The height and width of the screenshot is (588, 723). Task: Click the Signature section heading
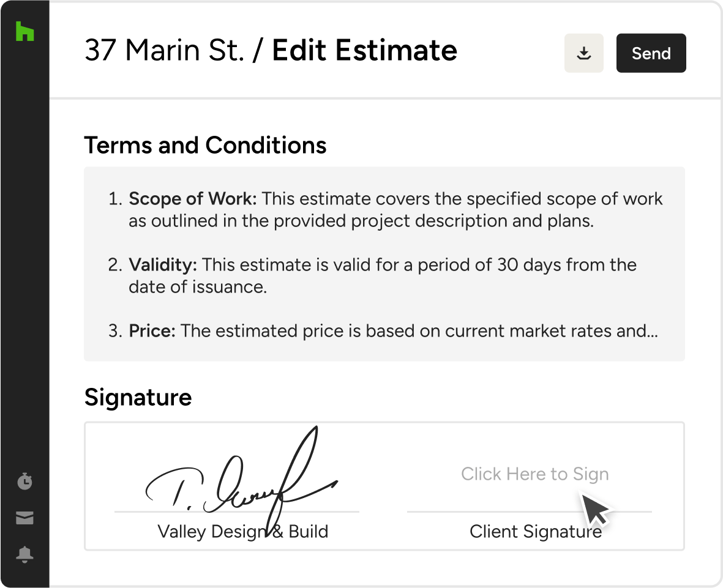click(x=138, y=397)
